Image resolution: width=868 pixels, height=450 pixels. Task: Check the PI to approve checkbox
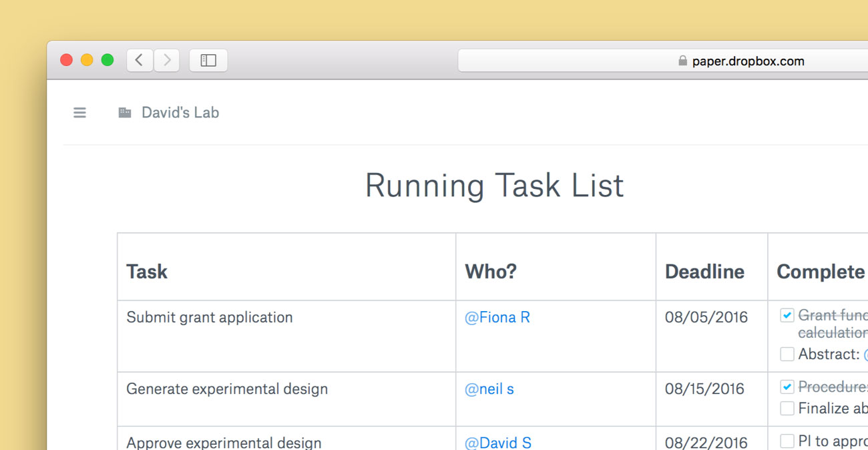click(x=787, y=441)
